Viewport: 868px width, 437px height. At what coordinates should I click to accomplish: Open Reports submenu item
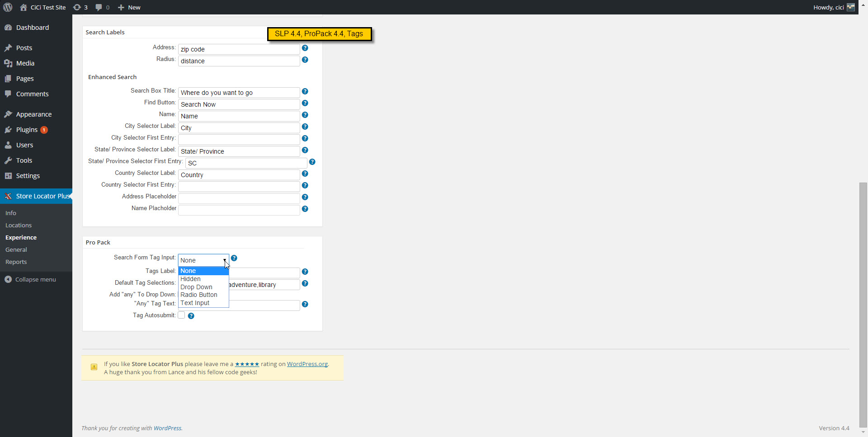pos(16,262)
